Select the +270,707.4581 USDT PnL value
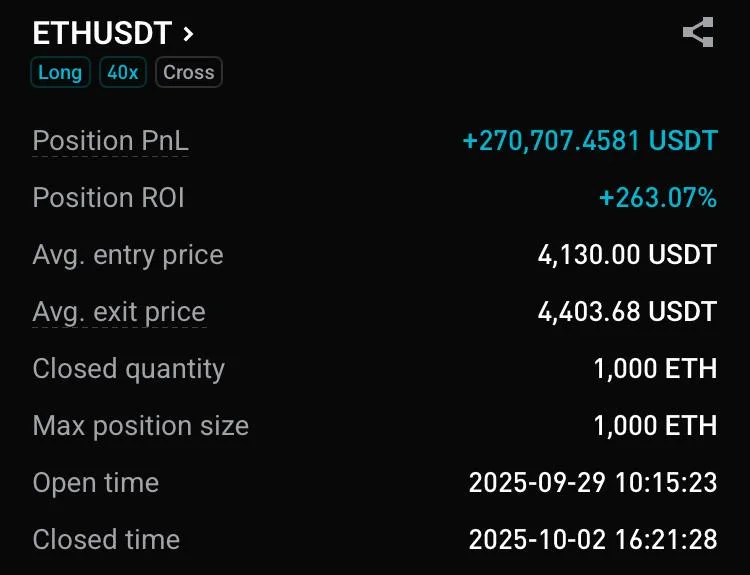750x575 pixels. (x=589, y=141)
